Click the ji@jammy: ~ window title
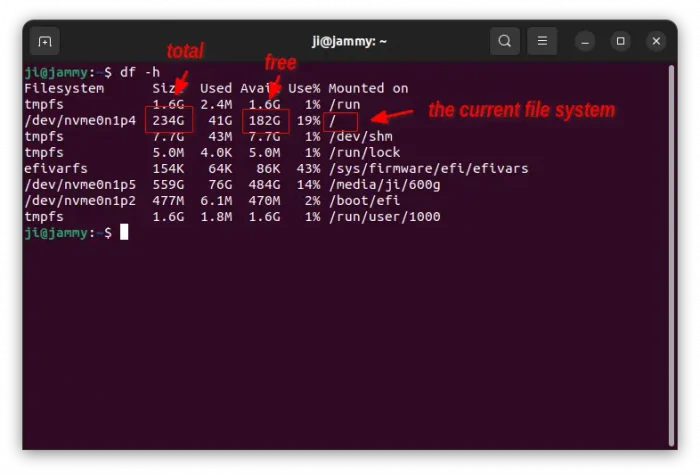Screen dimensions: 700x475 coord(349,41)
